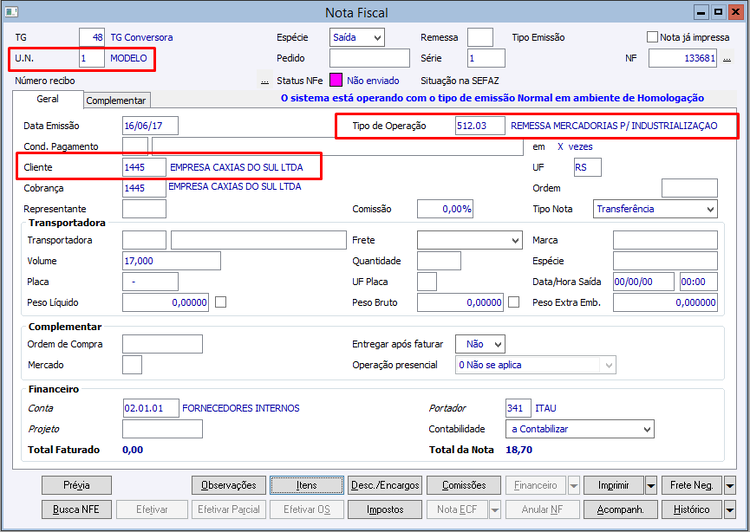Screen dimensions: 750x532
Task: Check the Nota já impressa checkbox
Action: coord(652,37)
